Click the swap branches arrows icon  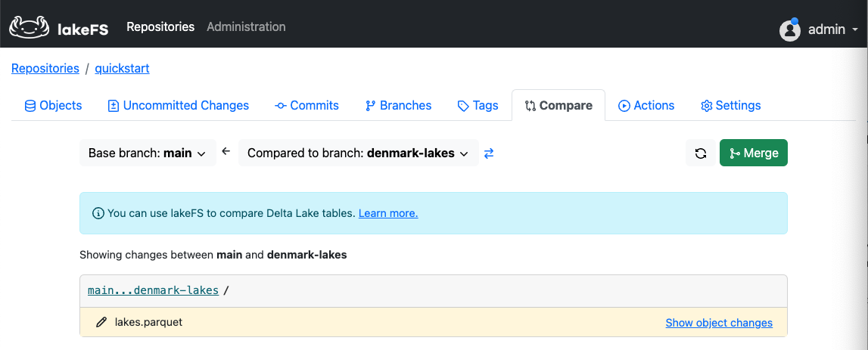(x=489, y=153)
